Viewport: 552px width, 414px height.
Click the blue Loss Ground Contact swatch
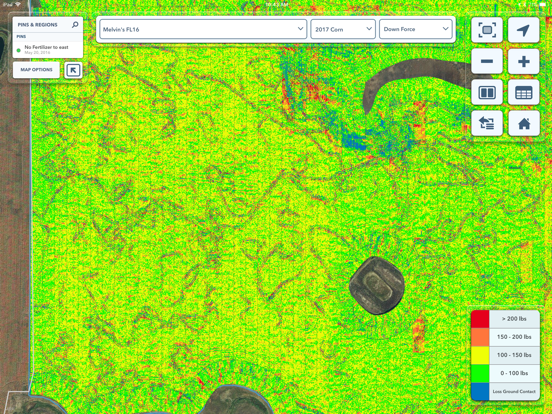click(480, 391)
